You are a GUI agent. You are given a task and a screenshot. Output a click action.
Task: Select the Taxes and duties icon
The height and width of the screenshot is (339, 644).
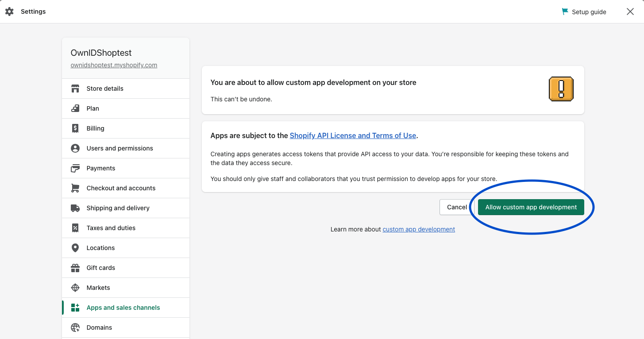click(x=75, y=227)
